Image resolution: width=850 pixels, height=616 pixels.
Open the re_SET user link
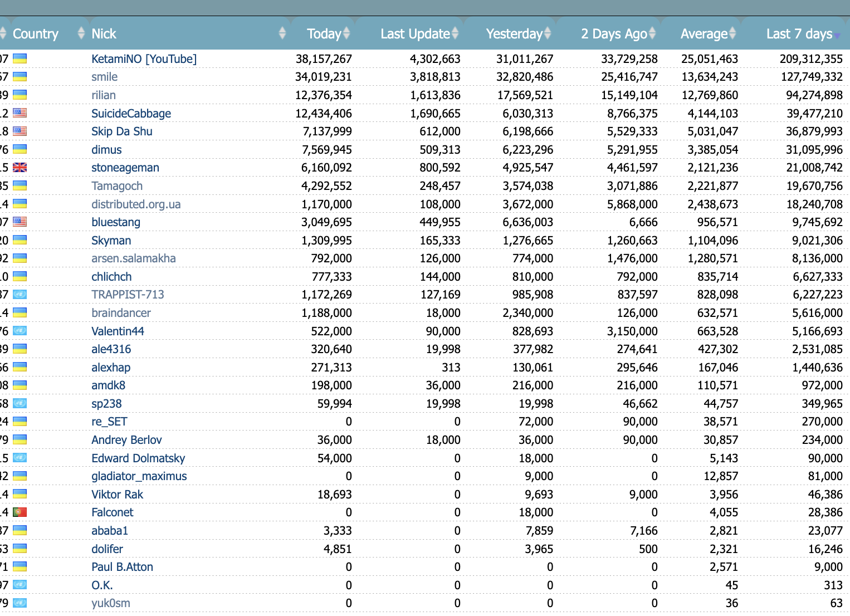tap(110, 421)
